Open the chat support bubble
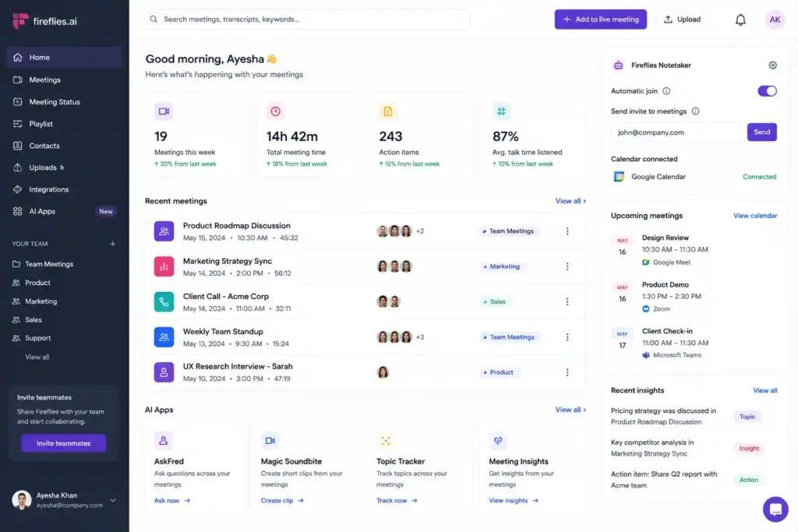Viewport: 798px width, 532px height. [775, 509]
